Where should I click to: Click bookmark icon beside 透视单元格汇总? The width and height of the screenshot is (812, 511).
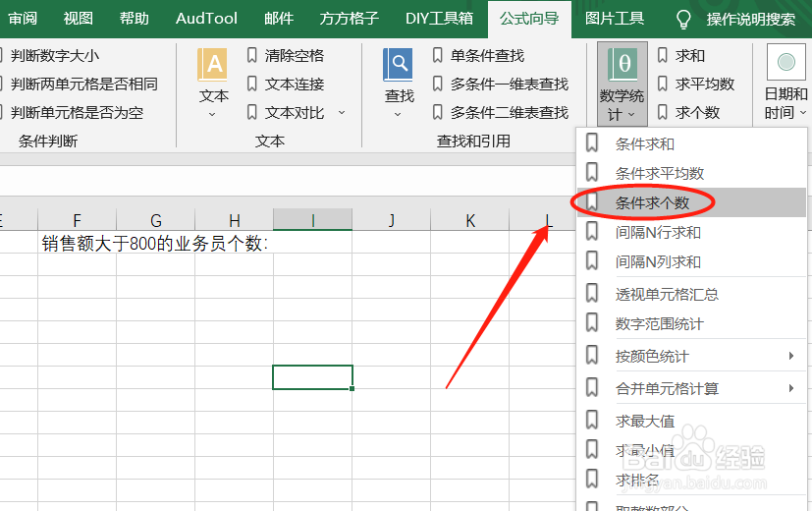click(x=592, y=293)
